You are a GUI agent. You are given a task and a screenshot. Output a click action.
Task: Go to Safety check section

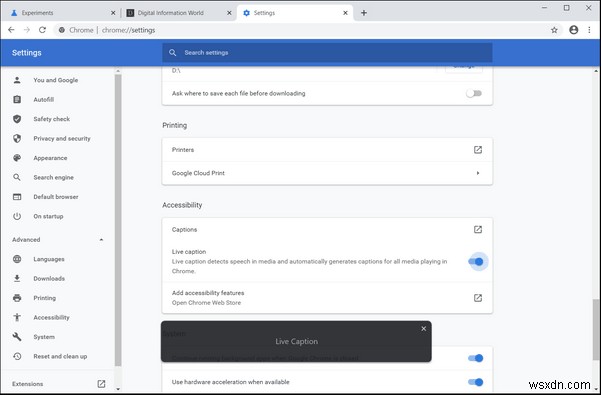click(51, 119)
